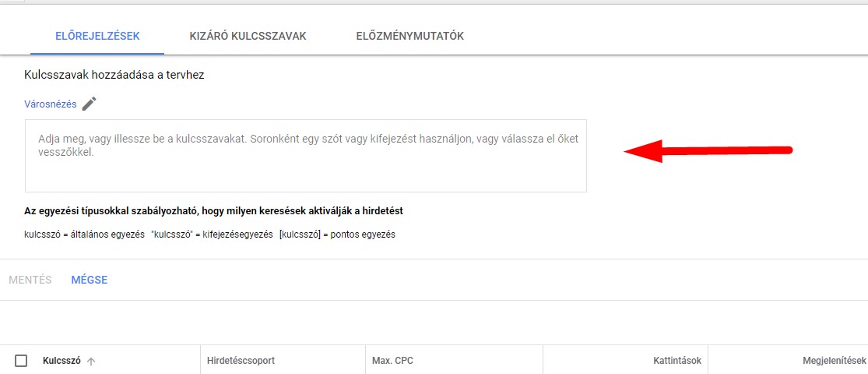This screenshot has height=374, width=868.
Task: Open the Városnézés ad group link
Action: tap(51, 104)
